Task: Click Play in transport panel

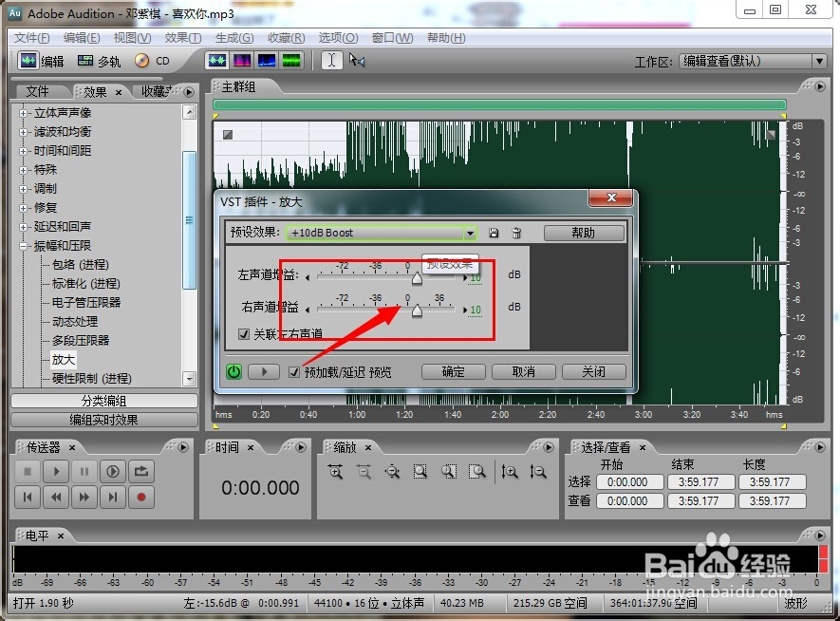Action: [56, 472]
